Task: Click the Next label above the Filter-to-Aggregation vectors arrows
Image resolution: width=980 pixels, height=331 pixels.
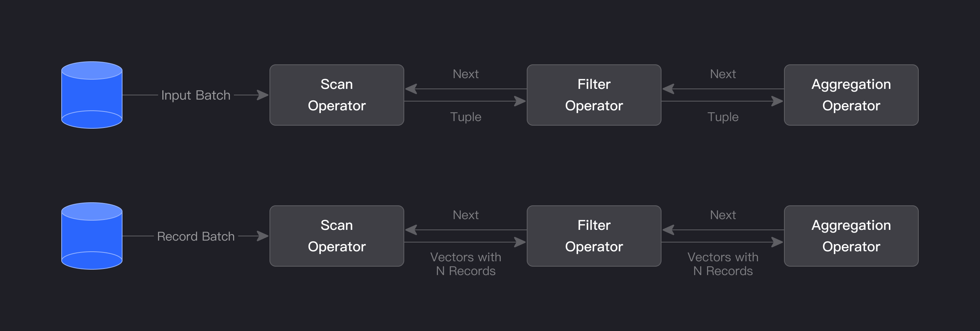Action: click(723, 215)
